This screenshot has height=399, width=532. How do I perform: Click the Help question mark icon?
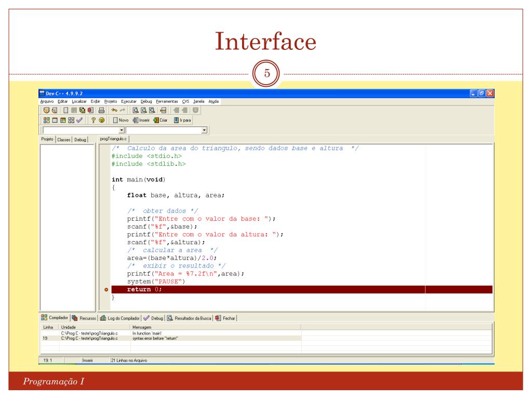94,120
